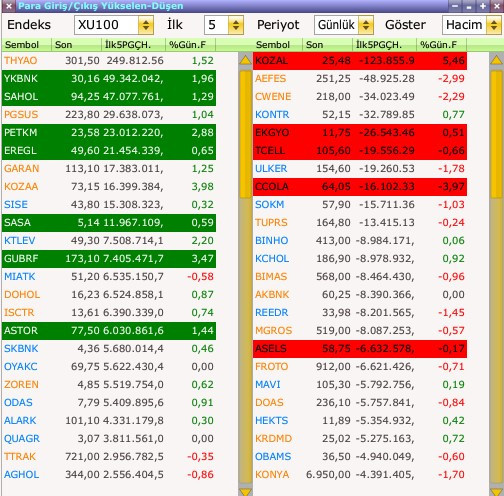This screenshot has height=496, width=504.
Task: Select the DOHOL symbol
Action: tap(22, 295)
